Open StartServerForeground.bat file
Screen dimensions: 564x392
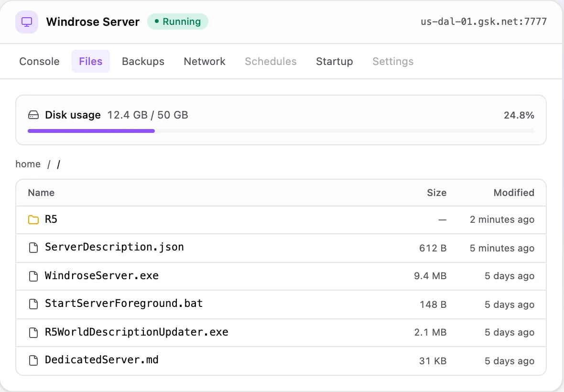pos(124,304)
